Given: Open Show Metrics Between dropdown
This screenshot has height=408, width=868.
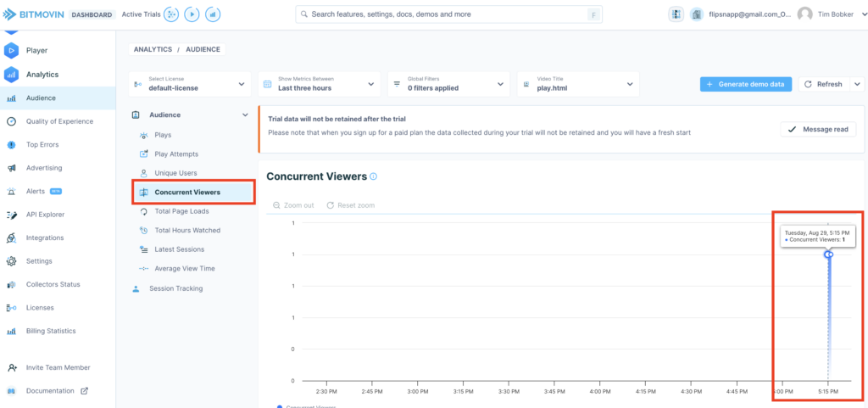Looking at the screenshot, I should tap(319, 84).
